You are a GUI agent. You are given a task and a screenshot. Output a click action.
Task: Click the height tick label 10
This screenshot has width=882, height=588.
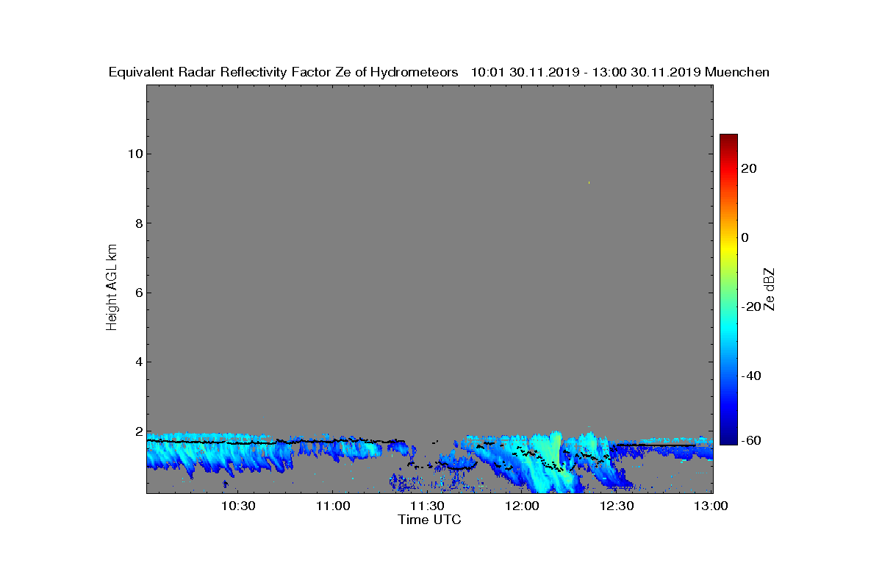134,154
